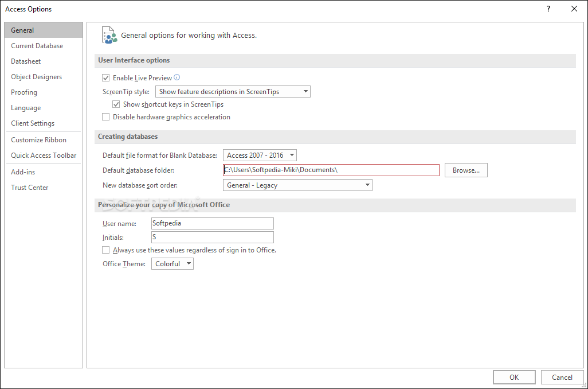Open the ScreenTip style dropdown
This screenshot has width=588, height=389.
pyautogui.click(x=233, y=92)
